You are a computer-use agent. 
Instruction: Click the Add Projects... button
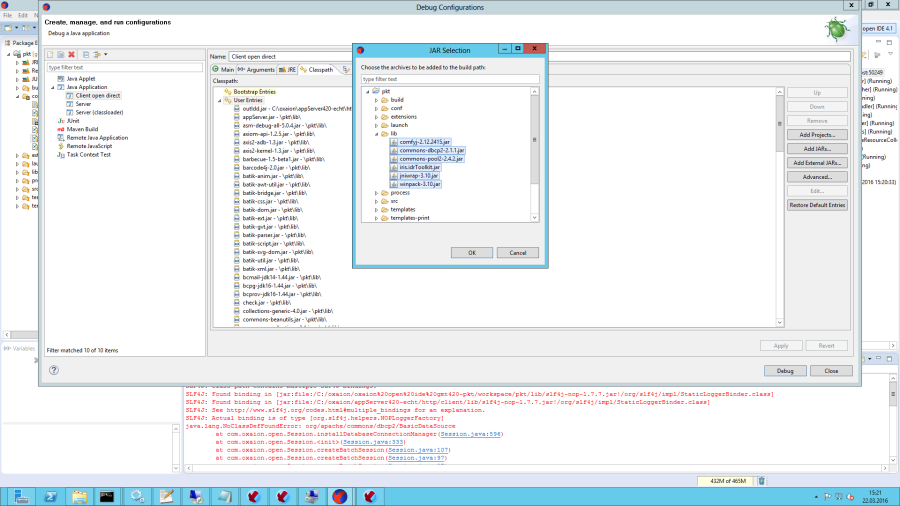(817, 135)
